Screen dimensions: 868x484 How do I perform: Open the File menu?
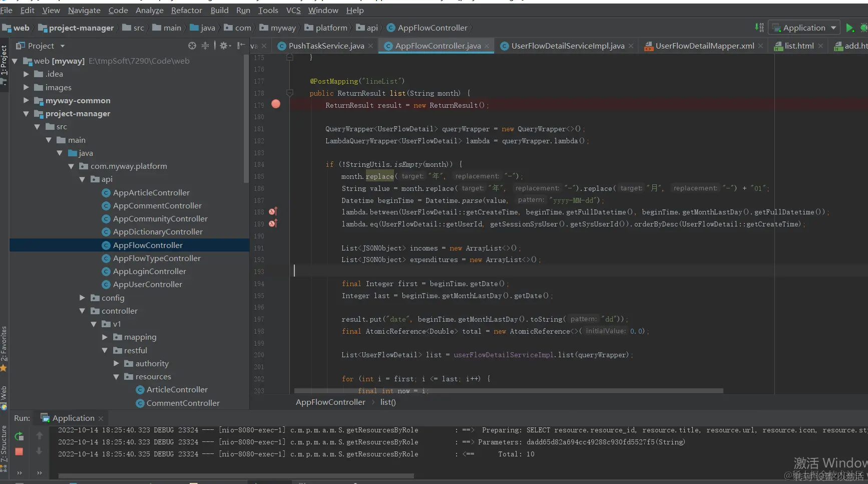pyautogui.click(x=7, y=10)
